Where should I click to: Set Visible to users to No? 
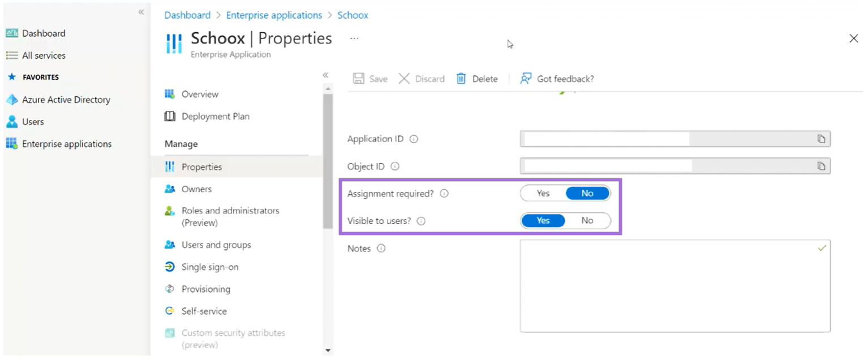point(587,221)
